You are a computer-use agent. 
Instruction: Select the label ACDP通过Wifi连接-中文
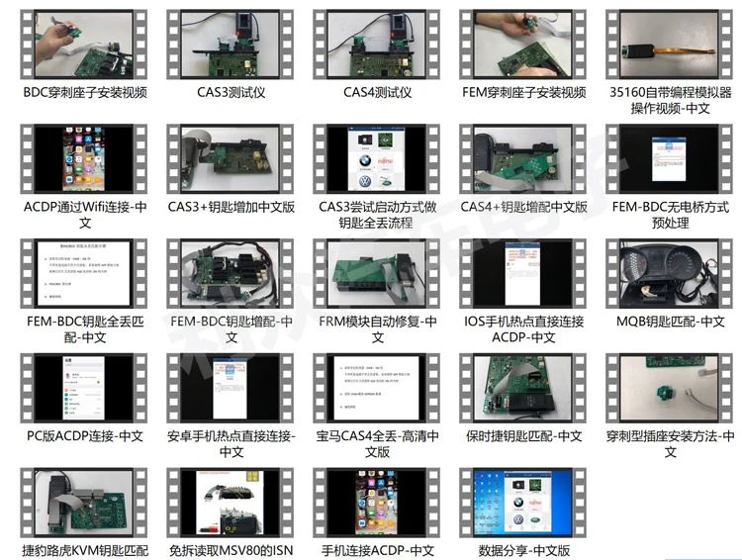pos(85,215)
